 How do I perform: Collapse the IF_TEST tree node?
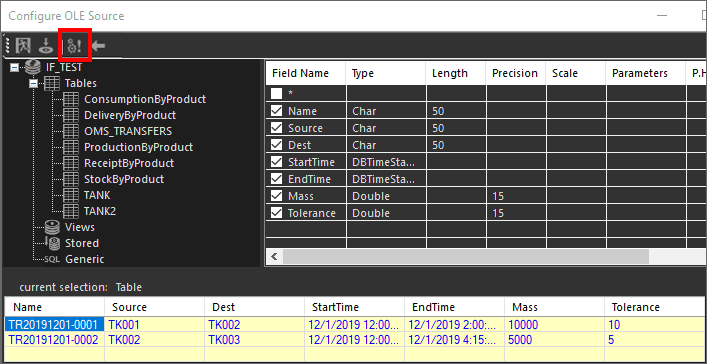pyautogui.click(x=14, y=67)
